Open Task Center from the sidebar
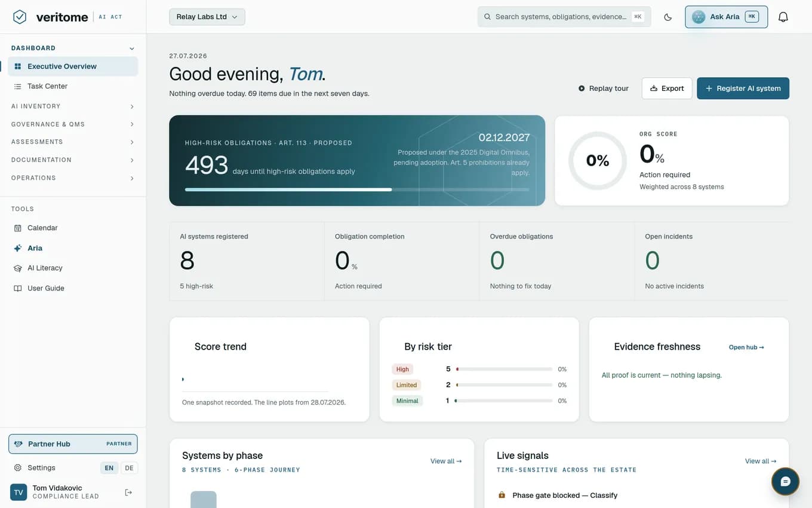This screenshot has height=508, width=812. click(x=73, y=86)
